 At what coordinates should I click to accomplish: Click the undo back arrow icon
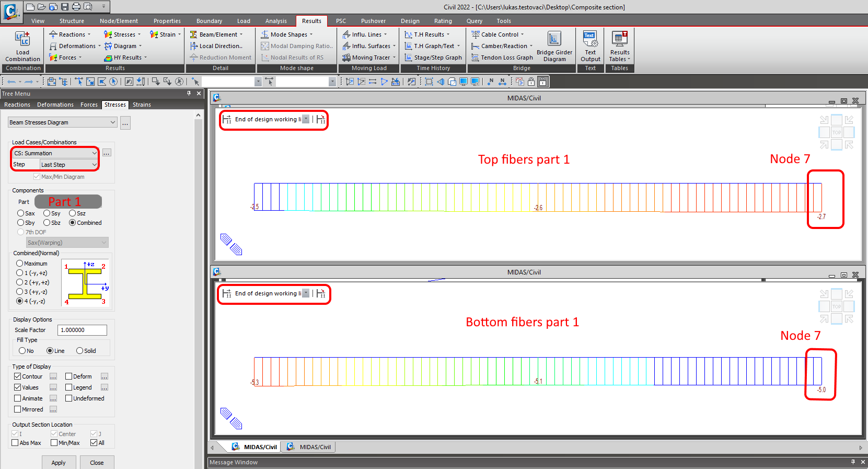[11, 82]
